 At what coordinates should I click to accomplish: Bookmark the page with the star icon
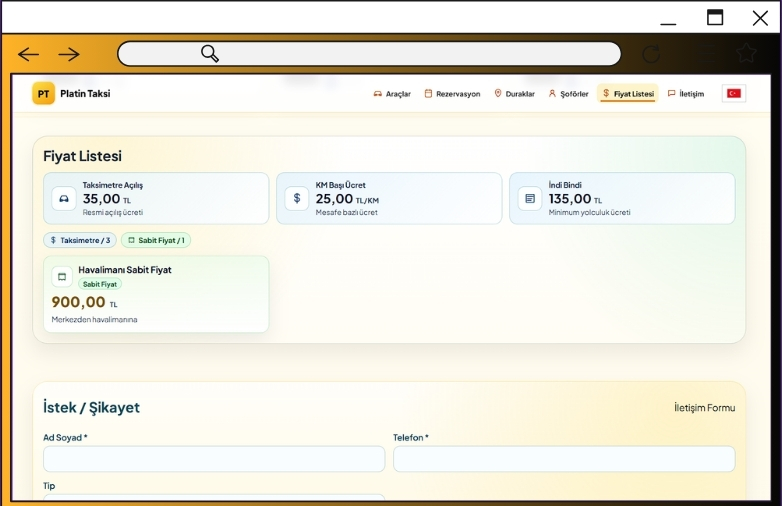[x=745, y=54]
